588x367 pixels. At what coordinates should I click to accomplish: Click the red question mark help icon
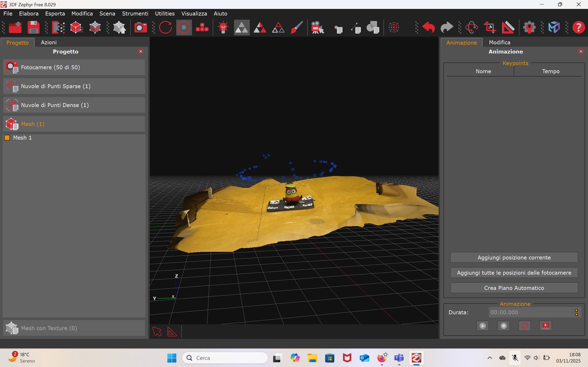click(x=579, y=27)
